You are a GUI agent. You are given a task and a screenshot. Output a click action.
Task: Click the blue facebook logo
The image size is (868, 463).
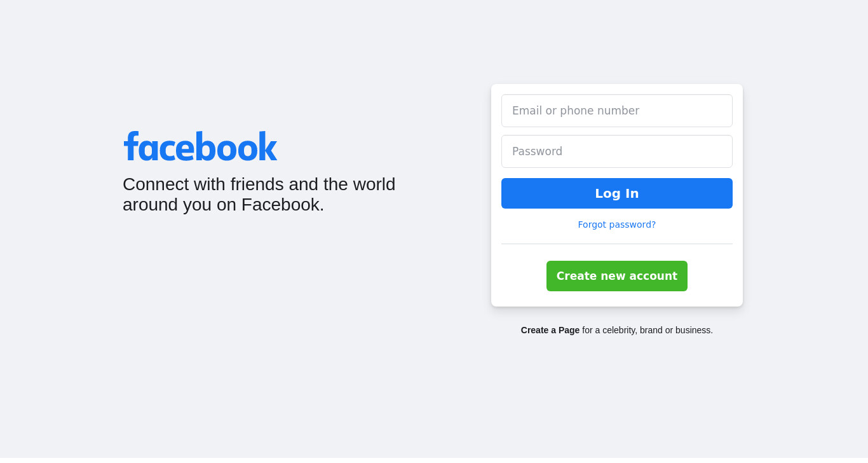pos(200,147)
